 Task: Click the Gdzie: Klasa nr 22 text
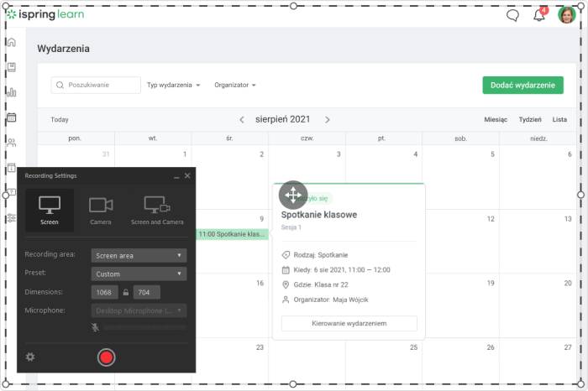pyautogui.click(x=321, y=284)
